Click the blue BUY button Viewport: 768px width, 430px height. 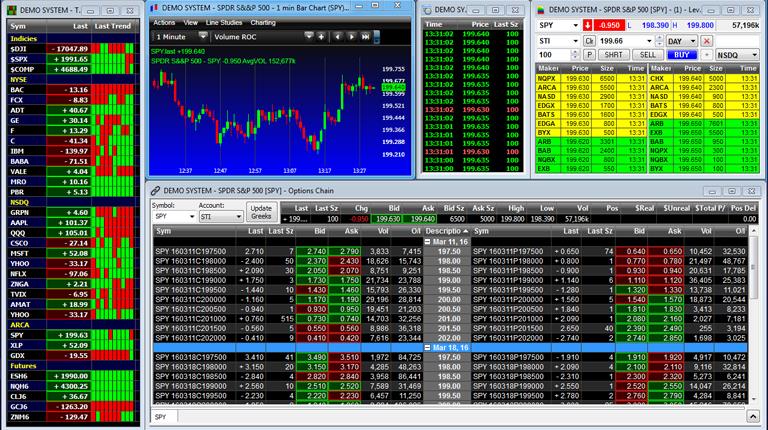(x=682, y=55)
